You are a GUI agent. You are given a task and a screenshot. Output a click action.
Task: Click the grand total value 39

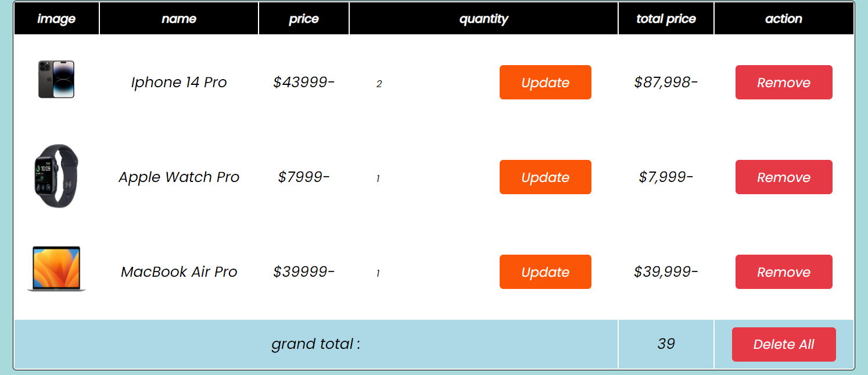(666, 344)
